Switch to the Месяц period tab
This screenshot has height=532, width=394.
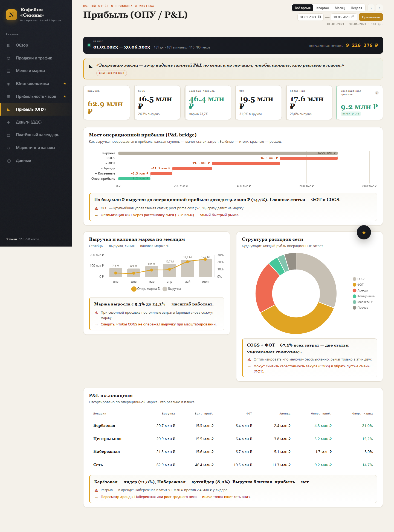[x=340, y=8]
